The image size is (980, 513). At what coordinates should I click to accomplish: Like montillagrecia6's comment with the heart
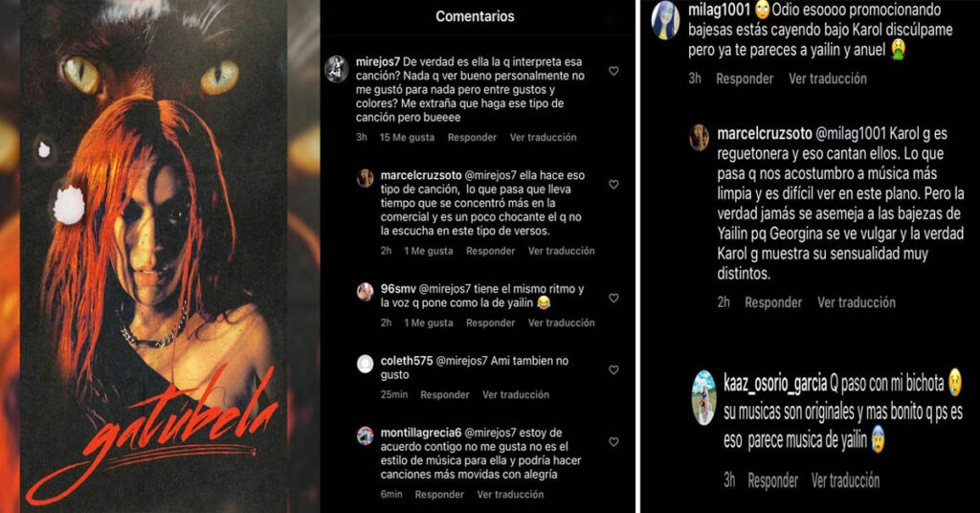pos(613,442)
